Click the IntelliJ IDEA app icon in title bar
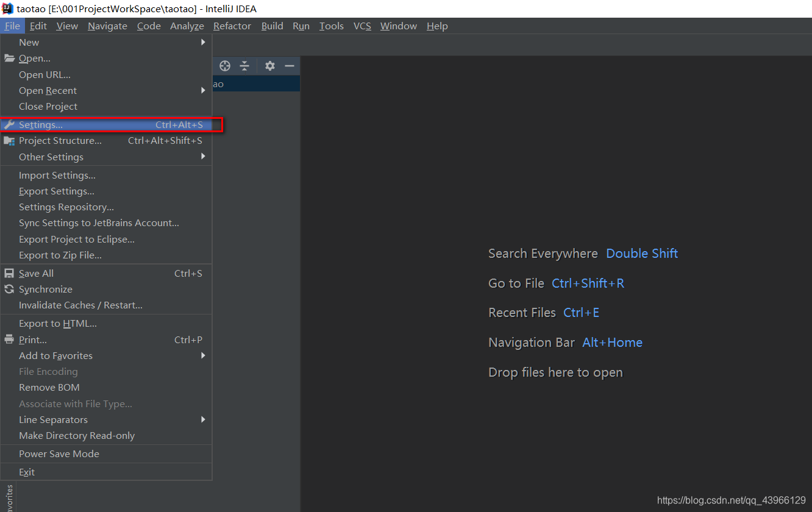The width and height of the screenshot is (812, 512). 8,9
